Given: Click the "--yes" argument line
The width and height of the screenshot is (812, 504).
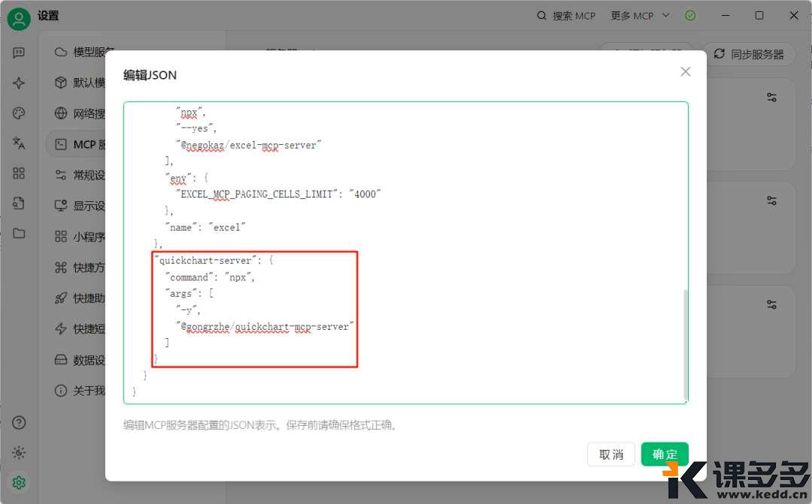Looking at the screenshot, I should point(195,128).
